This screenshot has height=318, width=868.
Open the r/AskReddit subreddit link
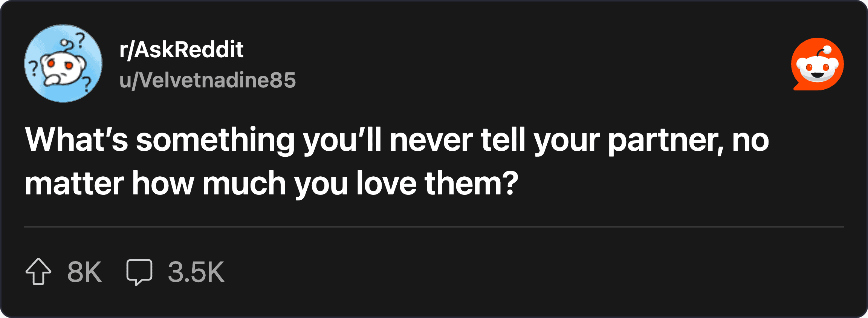(181, 49)
